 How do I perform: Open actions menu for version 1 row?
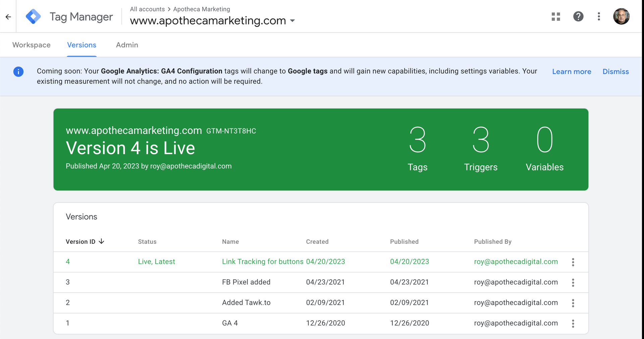(x=573, y=324)
